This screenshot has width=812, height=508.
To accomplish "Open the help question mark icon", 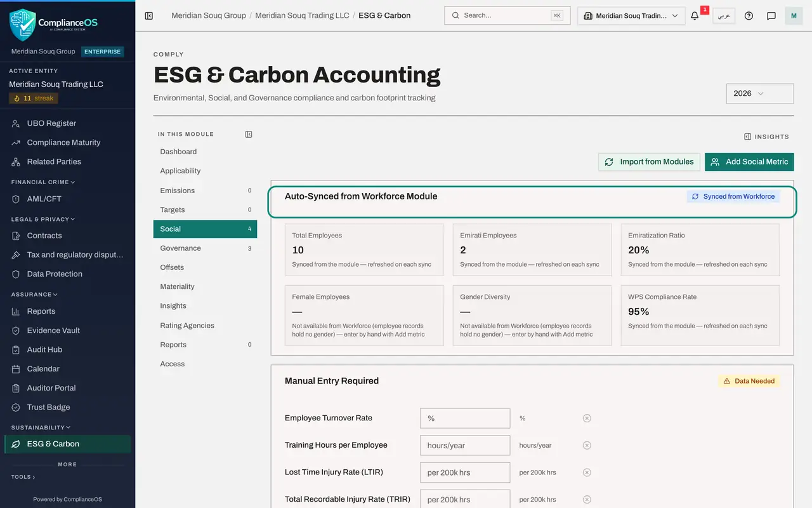I will click(x=749, y=15).
